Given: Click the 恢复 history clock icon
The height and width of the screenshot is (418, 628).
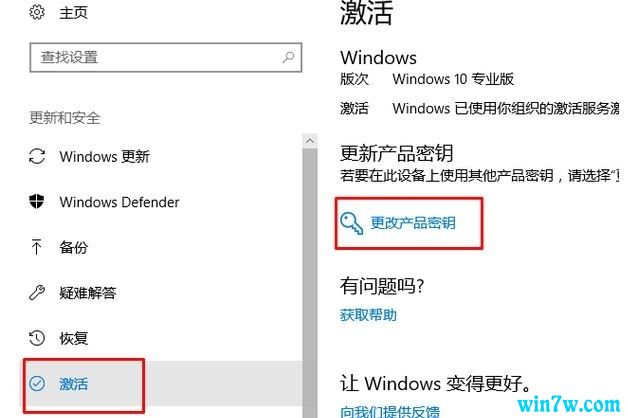Looking at the screenshot, I should [37, 338].
